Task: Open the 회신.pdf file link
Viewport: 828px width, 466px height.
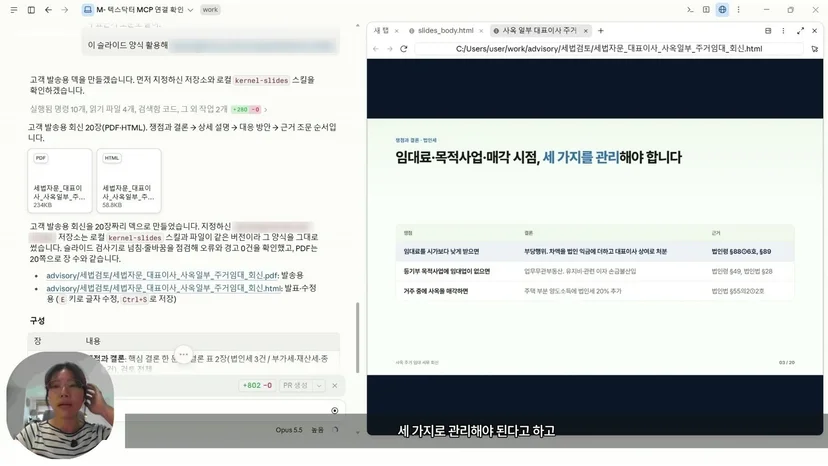Action: coord(162,275)
